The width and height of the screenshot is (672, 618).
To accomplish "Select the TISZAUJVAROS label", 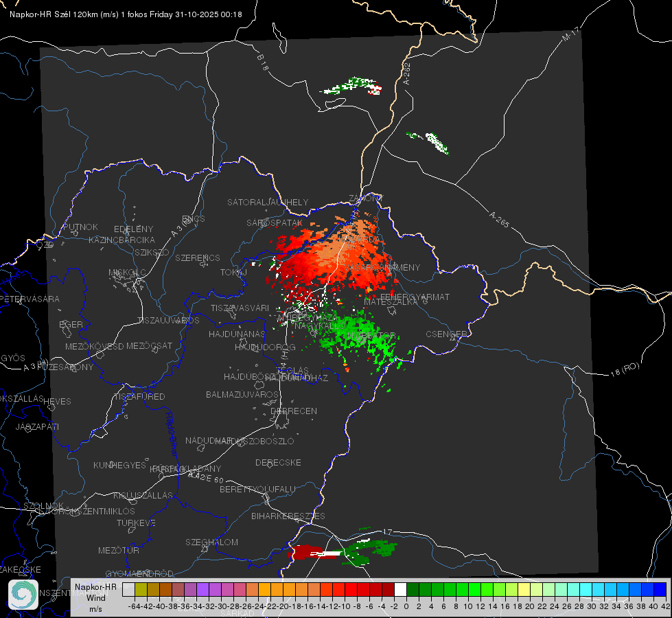I will [168, 321].
